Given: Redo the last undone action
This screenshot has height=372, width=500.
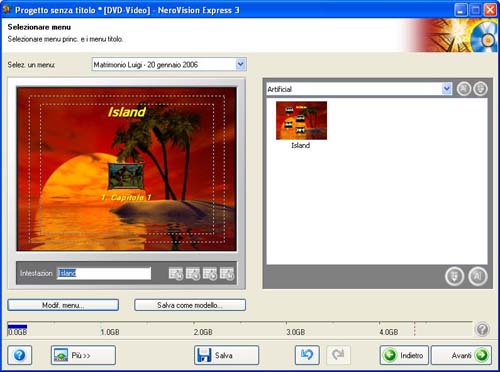Looking at the screenshot, I should pos(338,355).
